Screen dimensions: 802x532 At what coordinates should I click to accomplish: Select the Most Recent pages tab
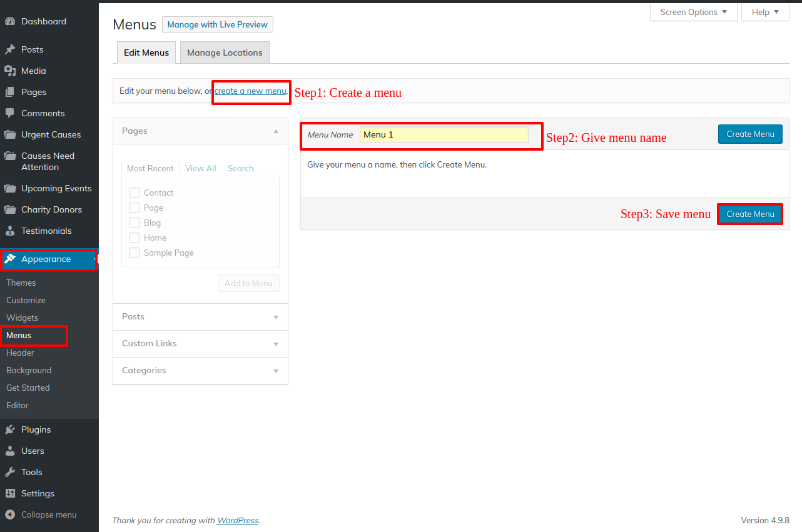point(150,168)
